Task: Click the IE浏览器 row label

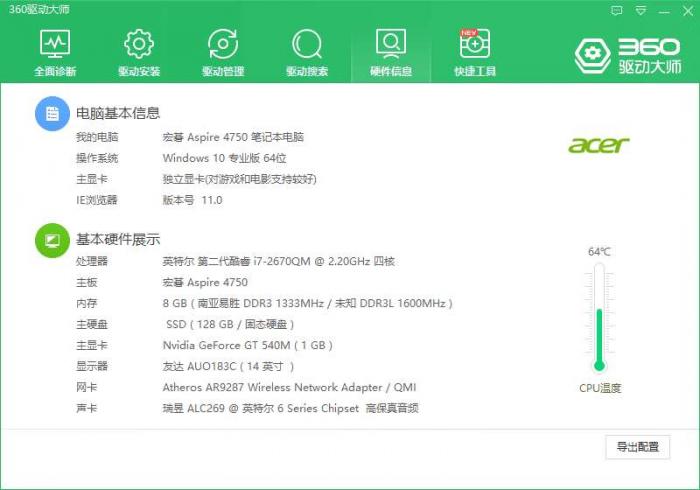Action: tap(97, 200)
